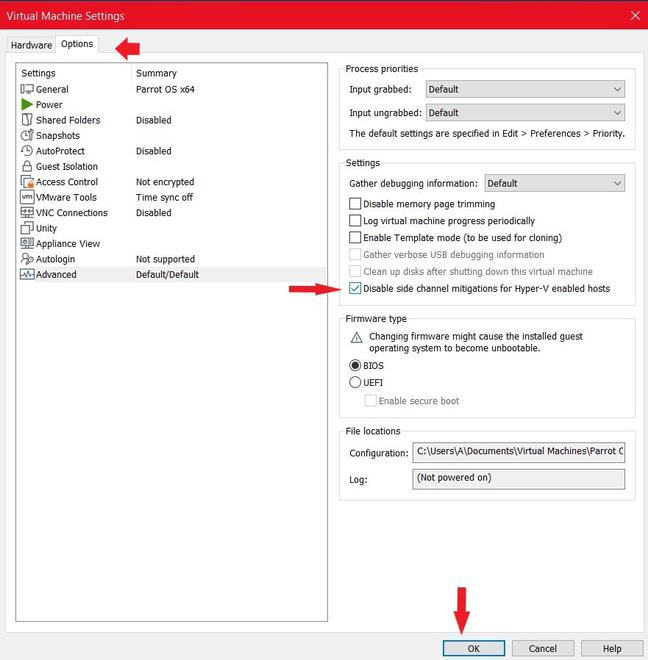Image resolution: width=648 pixels, height=660 pixels.
Task: Toggle Clean up disks after shutting down
Action: (355, 271)
